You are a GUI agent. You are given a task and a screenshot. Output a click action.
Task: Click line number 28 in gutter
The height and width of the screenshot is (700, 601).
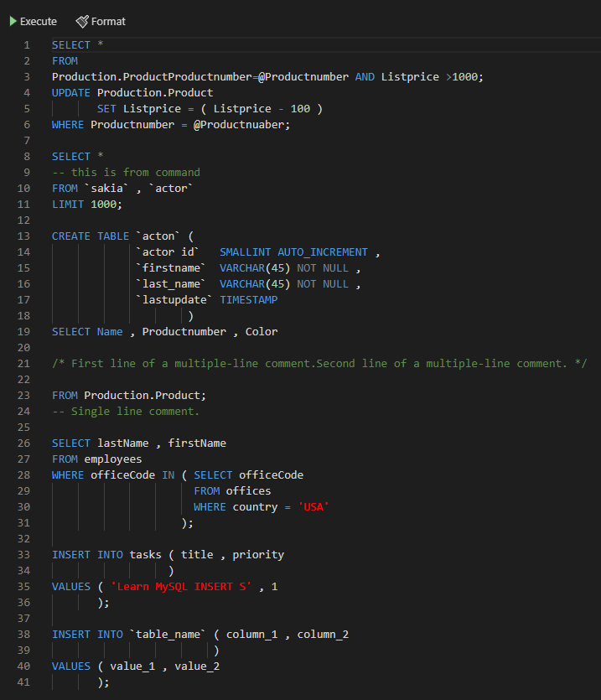pyautogui.click(x=23, y=475)
